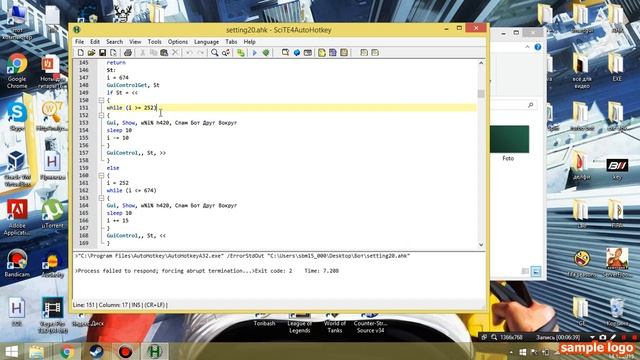
Task: Click the green toolbar icon left of Run
Action: point(241,53)
